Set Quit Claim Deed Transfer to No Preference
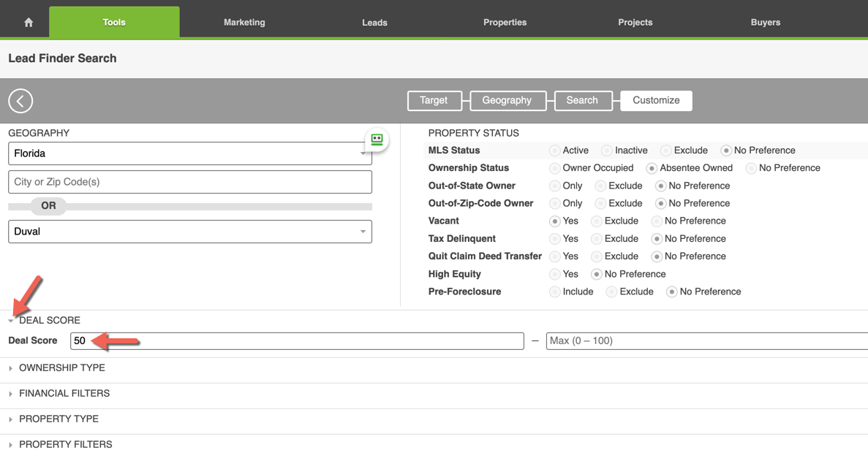This screenshot has width=868, height=461. click(x=657, y=256)
